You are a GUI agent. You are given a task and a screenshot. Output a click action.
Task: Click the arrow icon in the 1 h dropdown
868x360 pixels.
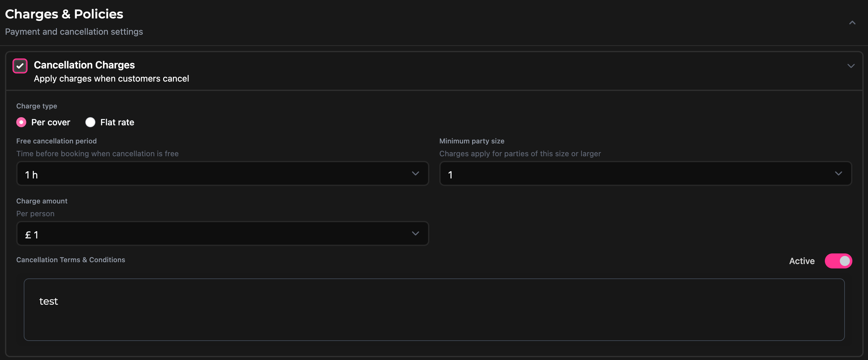tap(415, 174)
